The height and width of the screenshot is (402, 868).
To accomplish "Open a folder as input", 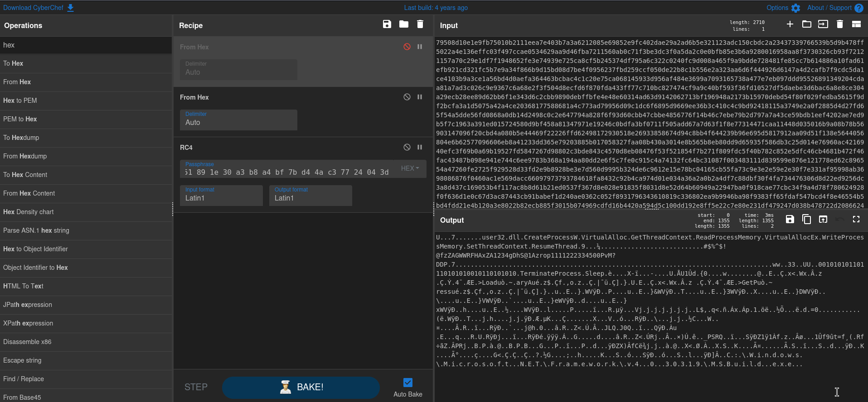I will point(807,24).
